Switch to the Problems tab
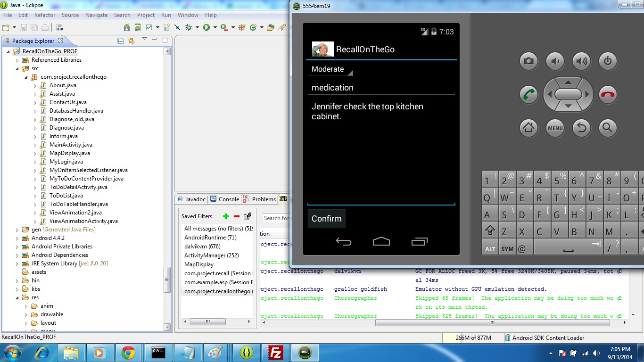This screenshot has width=644, height=362. click(x=260, y=199)
